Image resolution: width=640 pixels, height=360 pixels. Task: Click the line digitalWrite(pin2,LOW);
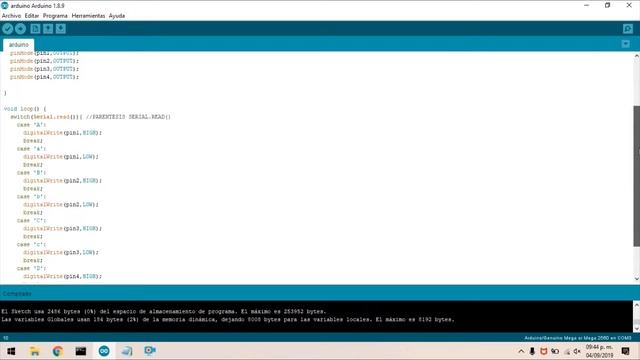click(x=61, y=204)
